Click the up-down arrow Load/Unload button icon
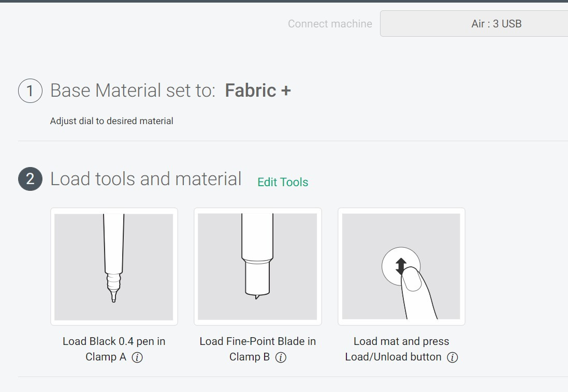 400,266
